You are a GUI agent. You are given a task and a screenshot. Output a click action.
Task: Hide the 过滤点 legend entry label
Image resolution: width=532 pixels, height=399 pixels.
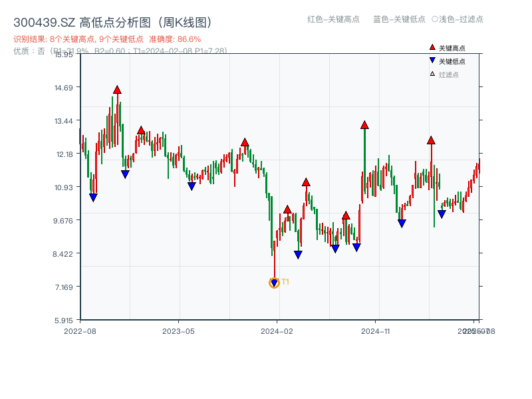click(x=449, y=74)
